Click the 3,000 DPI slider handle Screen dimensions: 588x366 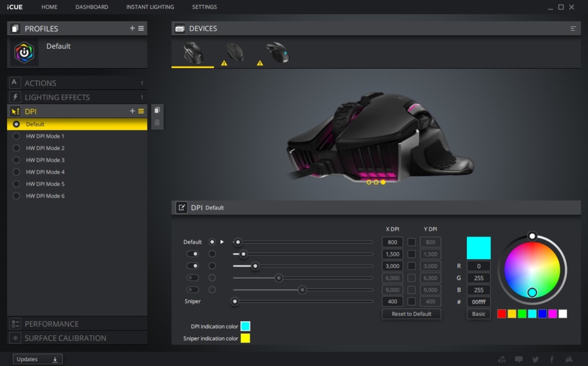coord(255,266)
